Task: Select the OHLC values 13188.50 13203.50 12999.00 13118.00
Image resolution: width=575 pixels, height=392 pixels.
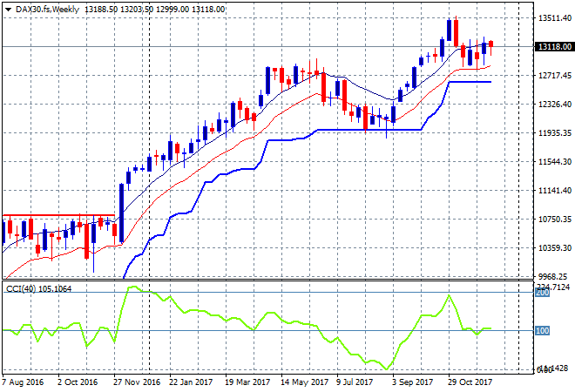Action: pyautogui.click(x=154, y=10)
